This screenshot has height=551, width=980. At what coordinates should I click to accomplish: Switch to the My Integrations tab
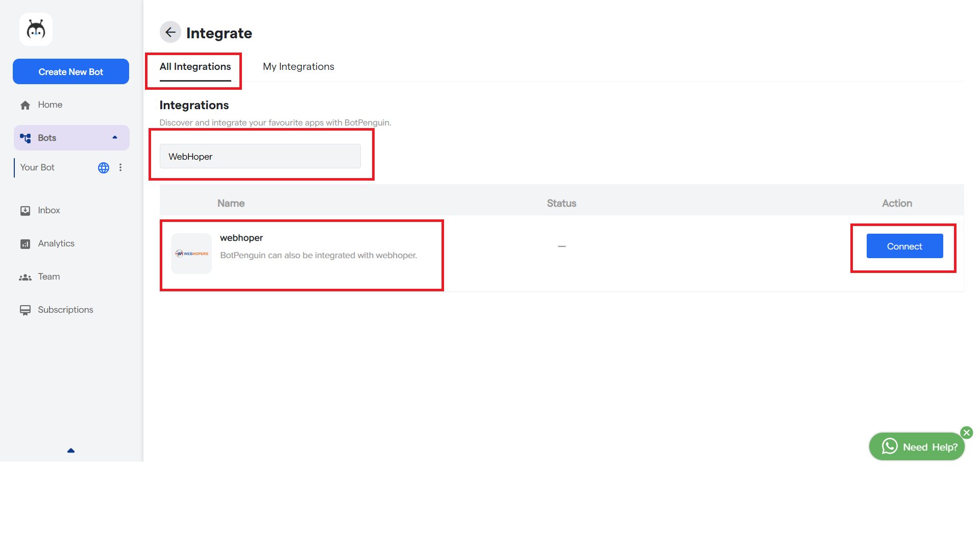(x=298, y=67)
